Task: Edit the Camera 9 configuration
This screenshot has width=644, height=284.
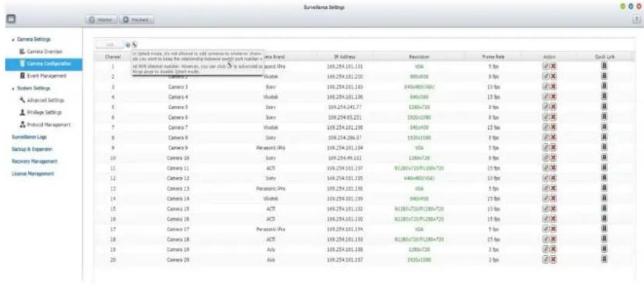Action: (546, 148)
